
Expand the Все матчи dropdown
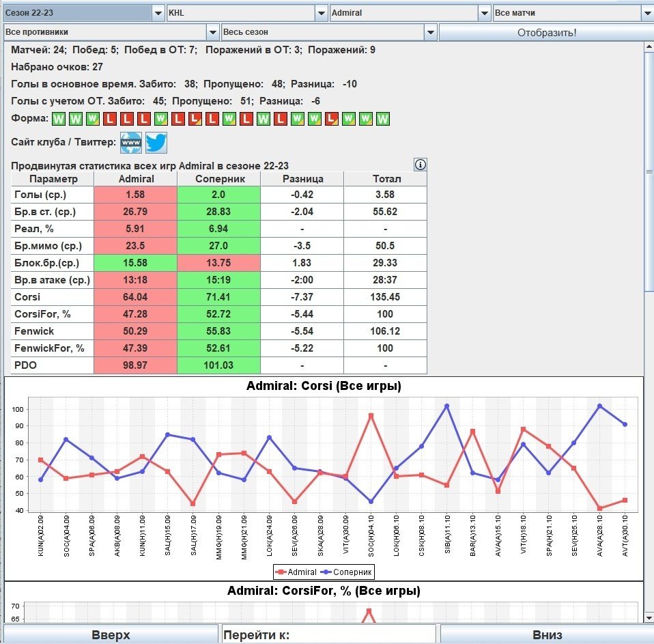646,13
